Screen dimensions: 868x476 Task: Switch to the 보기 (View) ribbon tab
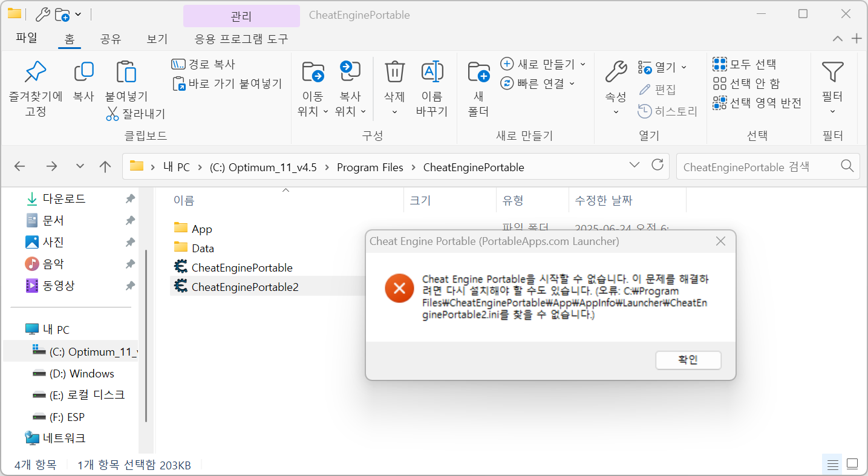(x=157, y=39)
